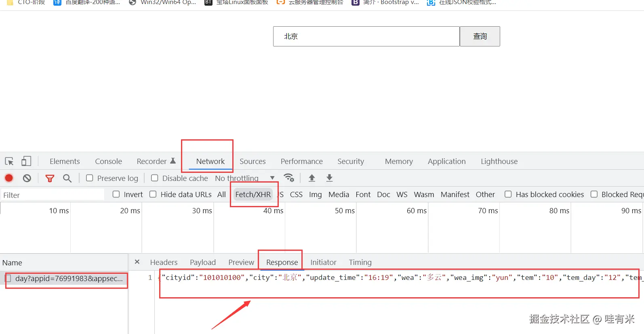Import HAR file upload arrow icon
Viewport: 644px width, 334px height.
coord(312,178)
